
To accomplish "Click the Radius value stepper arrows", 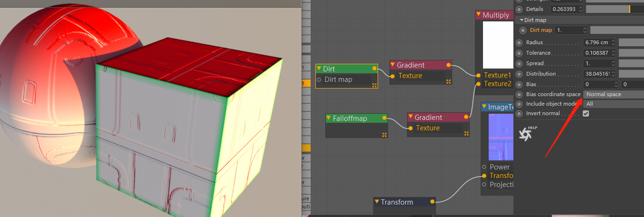I will 614,42.
